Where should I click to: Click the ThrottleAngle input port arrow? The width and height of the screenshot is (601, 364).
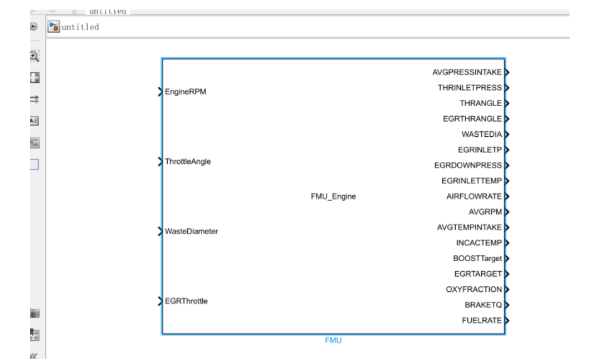(x=161, y=162)
